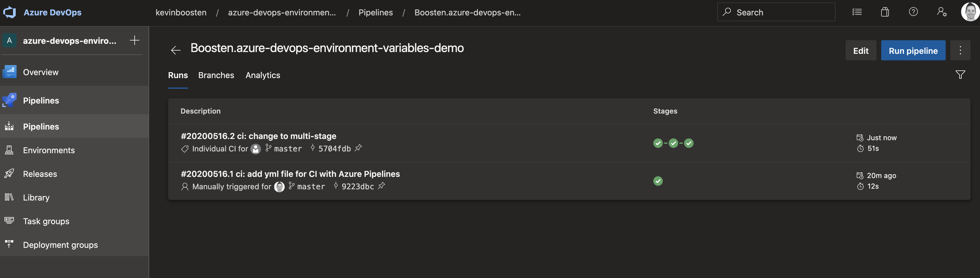This screenshot has width=980, height=278.
Task: Click the '51s' duration
Action: tap(873, 148)
